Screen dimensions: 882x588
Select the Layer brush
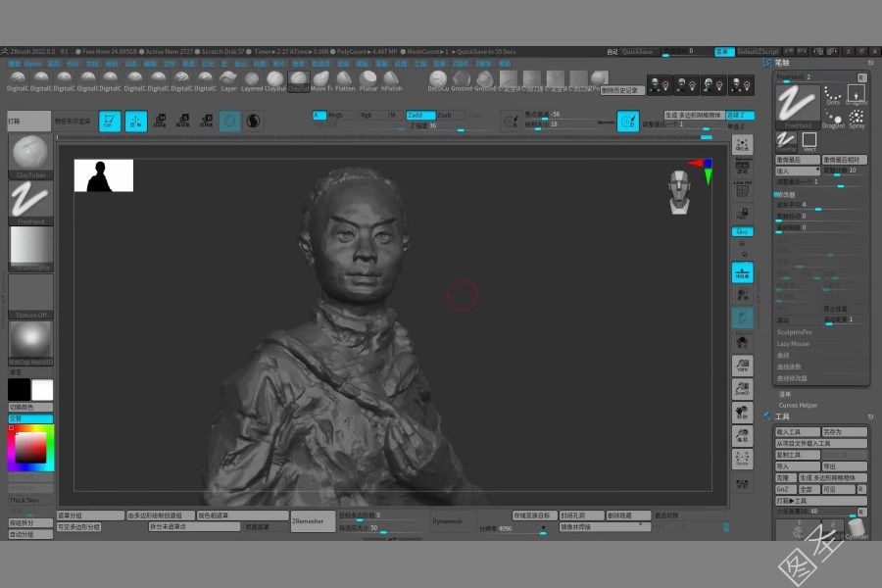click(228, 81)
